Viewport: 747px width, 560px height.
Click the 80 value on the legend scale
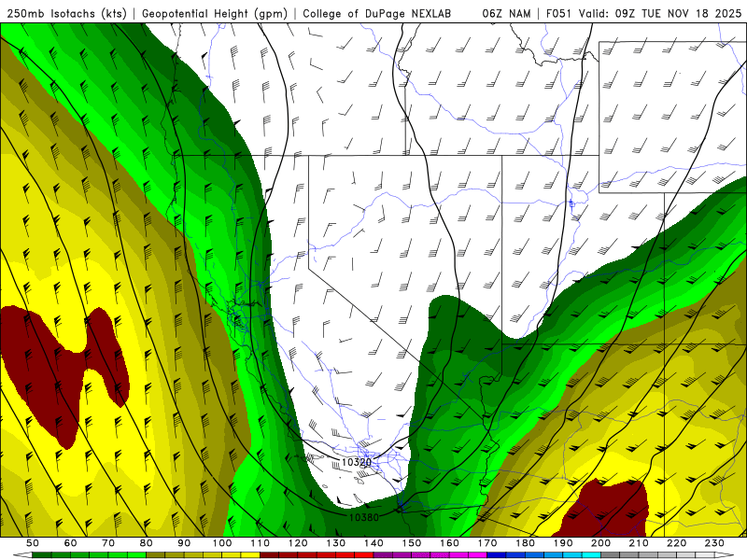click(147, 543)
